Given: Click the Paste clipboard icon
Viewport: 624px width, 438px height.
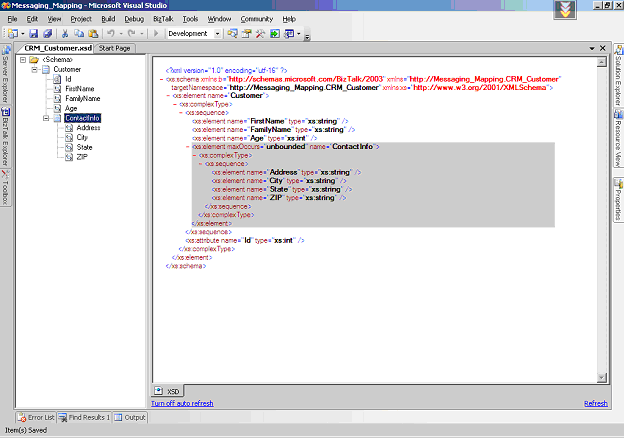Looking at the screenshot, I should [x=93, y=34].
